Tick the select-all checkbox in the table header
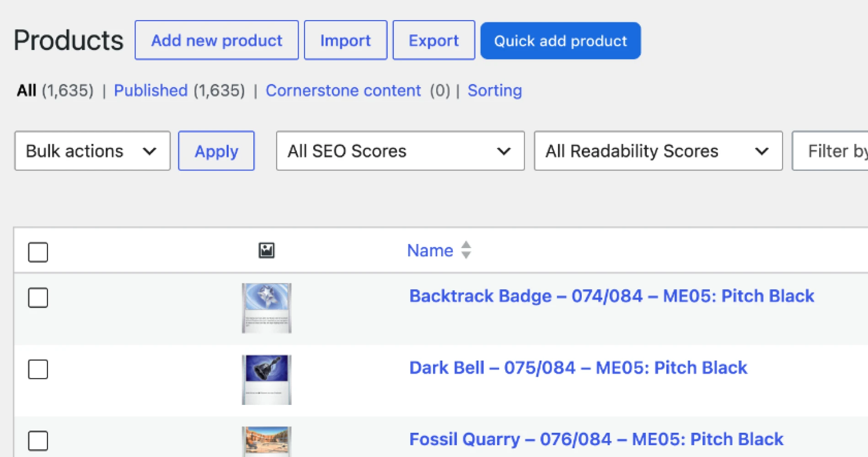The height and width of the screenshot is (457, 868). click(38, 252)
